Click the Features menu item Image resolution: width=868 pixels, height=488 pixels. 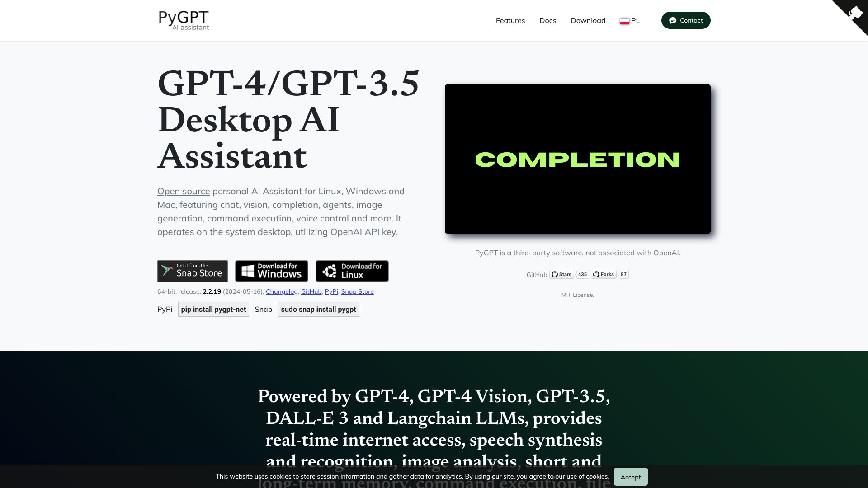tap(509, 20)
